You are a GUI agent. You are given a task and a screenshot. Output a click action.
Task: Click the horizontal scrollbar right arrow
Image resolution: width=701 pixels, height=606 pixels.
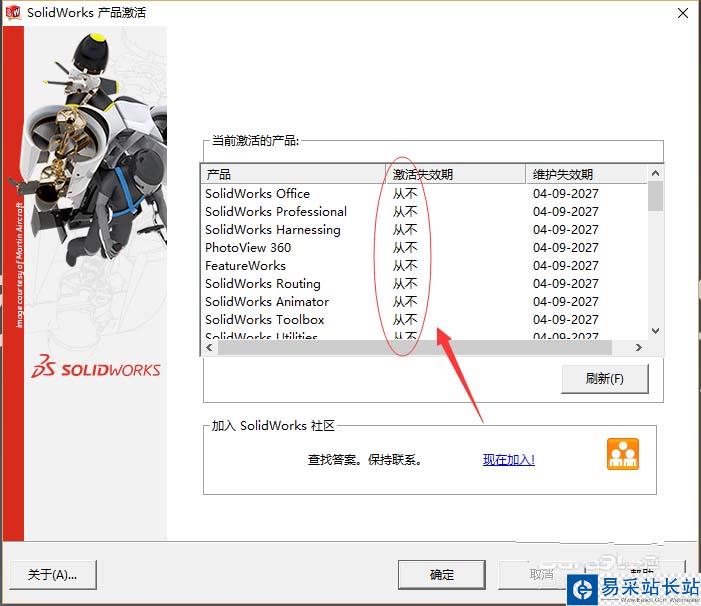coord(639,347)
